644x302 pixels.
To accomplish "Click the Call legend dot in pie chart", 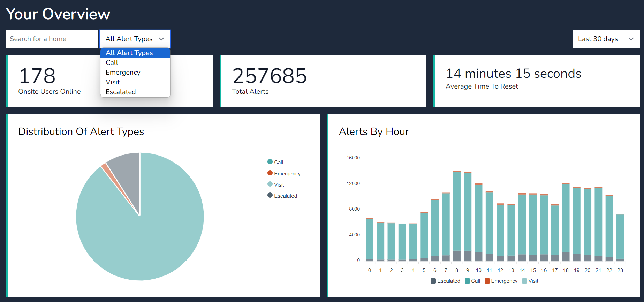I will pos(270,162).
